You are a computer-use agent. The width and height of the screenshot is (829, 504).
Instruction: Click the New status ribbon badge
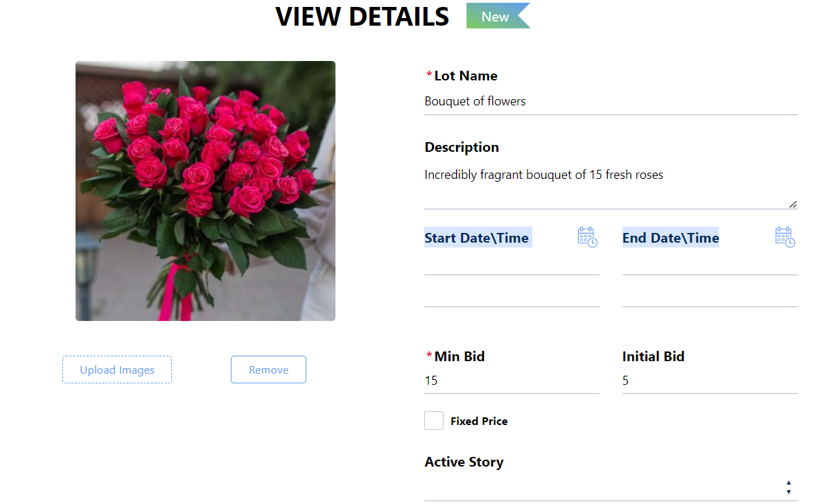(x=498, y=16)
